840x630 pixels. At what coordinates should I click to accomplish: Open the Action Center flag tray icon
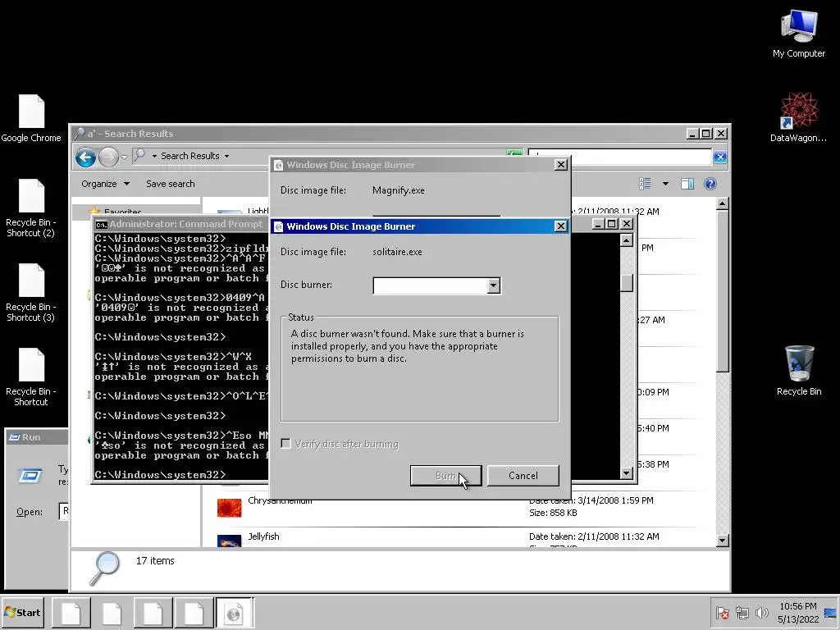coord(722,613)
